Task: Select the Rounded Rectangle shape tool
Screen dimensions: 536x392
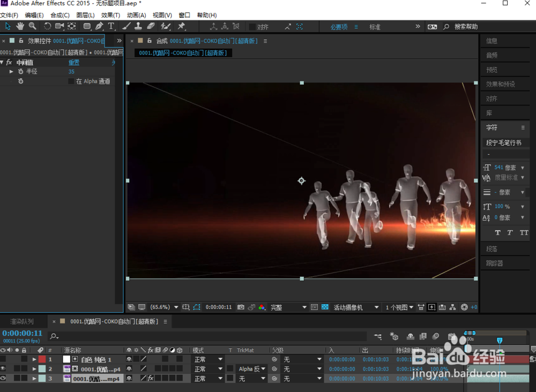Action: click(87, 26)
